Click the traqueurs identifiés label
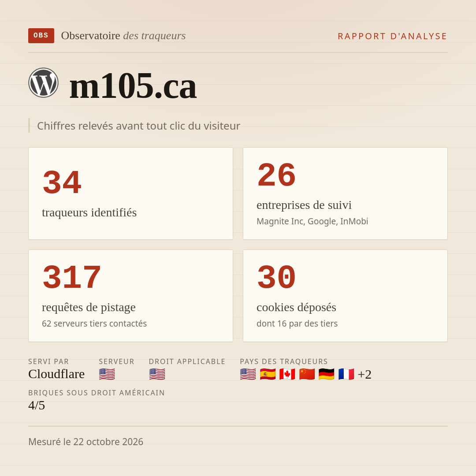 (x=89, y=212)
